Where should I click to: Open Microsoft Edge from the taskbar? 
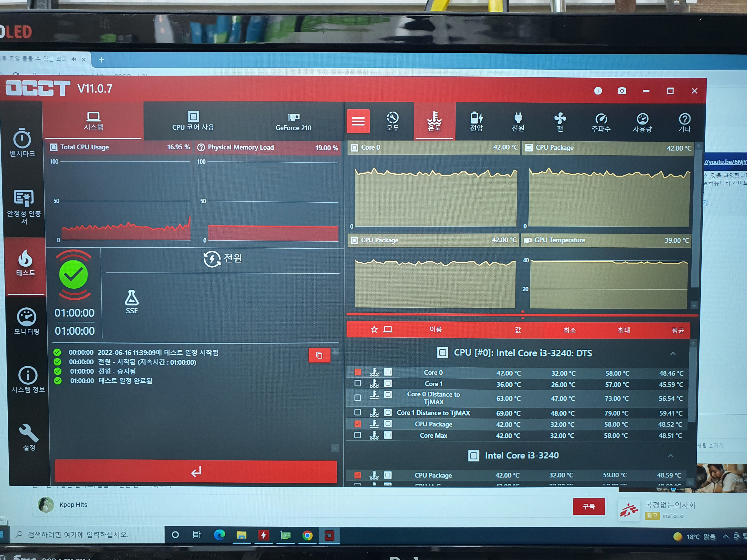tap(220, 535)
